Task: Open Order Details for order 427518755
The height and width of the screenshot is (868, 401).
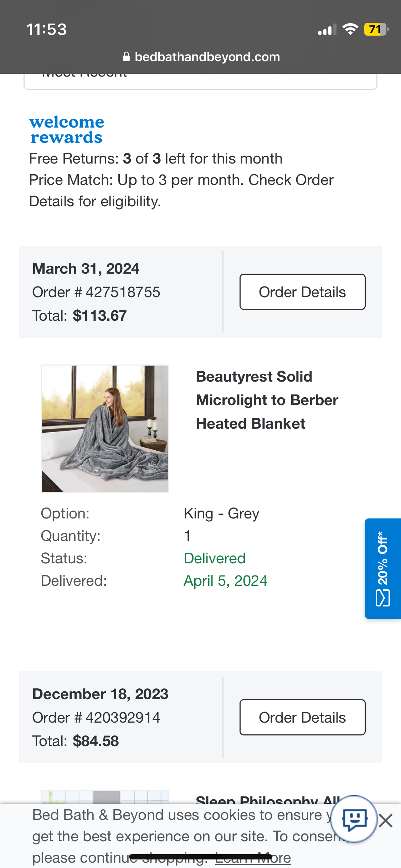Action: [x=302, y=292]
